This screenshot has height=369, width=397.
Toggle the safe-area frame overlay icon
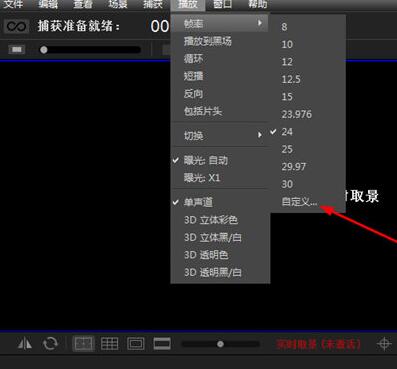tap(136, 344)
